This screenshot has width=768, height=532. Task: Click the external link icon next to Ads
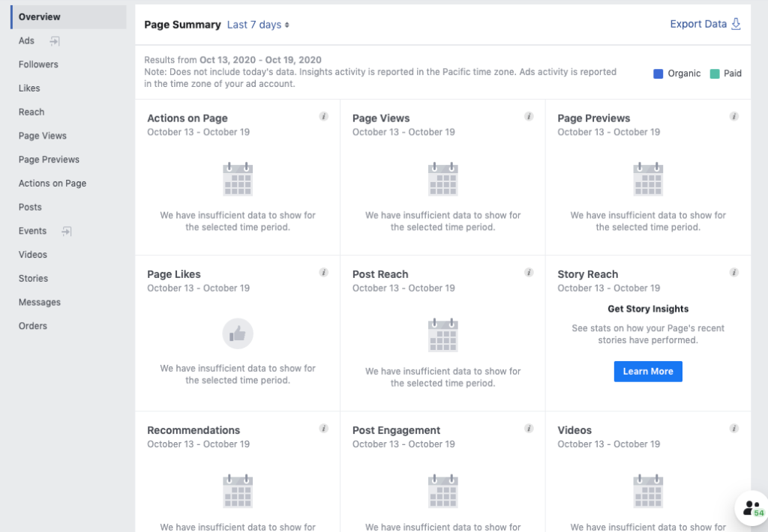[55, 41]
